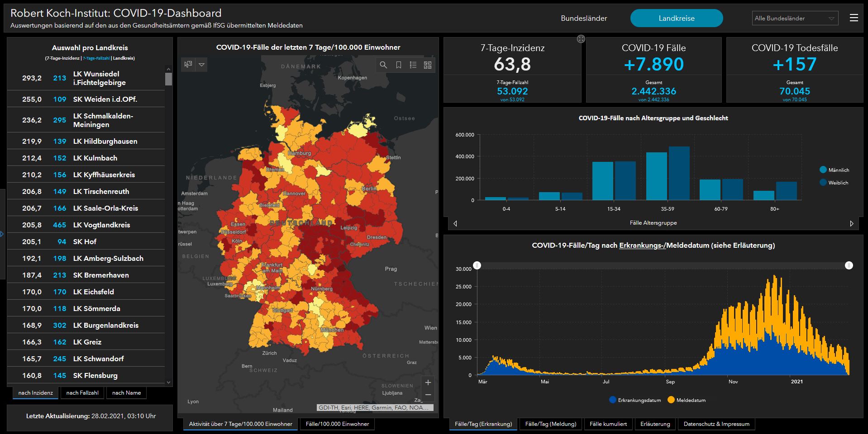Screen dimensions: 868x434
Task: Click the map selection tool icon
Action: click(188, 65)
